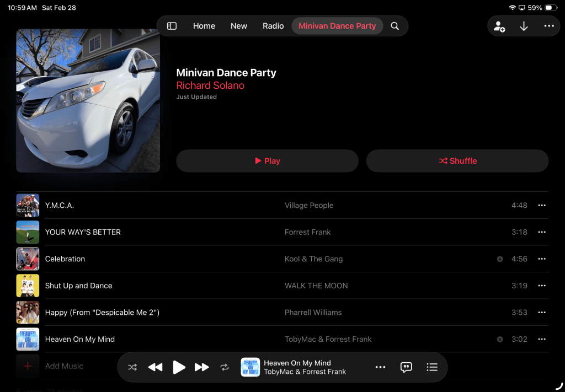Image resolution: width=565 pixels, height=392 pixels.
Task: Show the playing next queue list
Action: (432, 367)
